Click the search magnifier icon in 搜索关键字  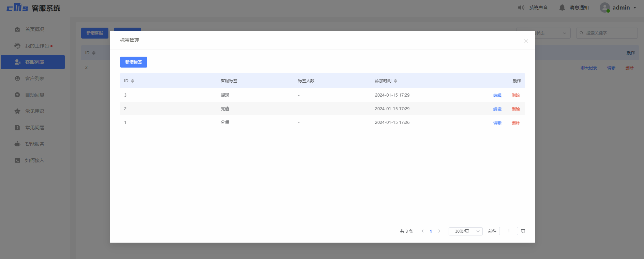tap(582, 33)
